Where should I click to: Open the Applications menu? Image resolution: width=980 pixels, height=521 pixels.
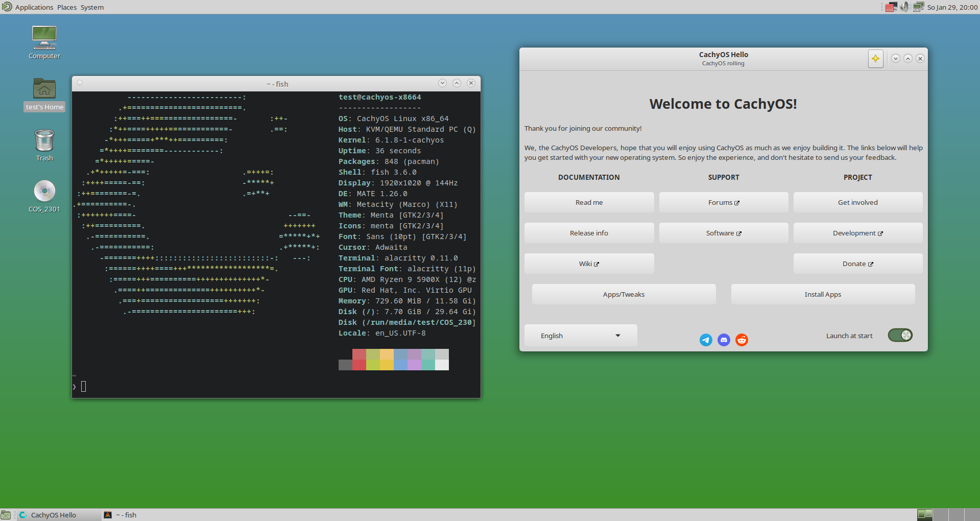pyautogui.click(x=34, y=7)
